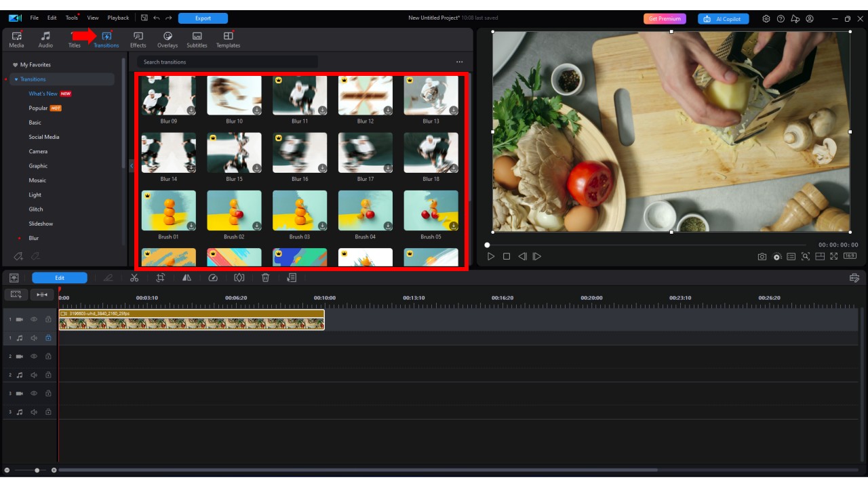Hide video track 1 with the eye icon
Screen dimensions: 868x488
click(34, 319)
